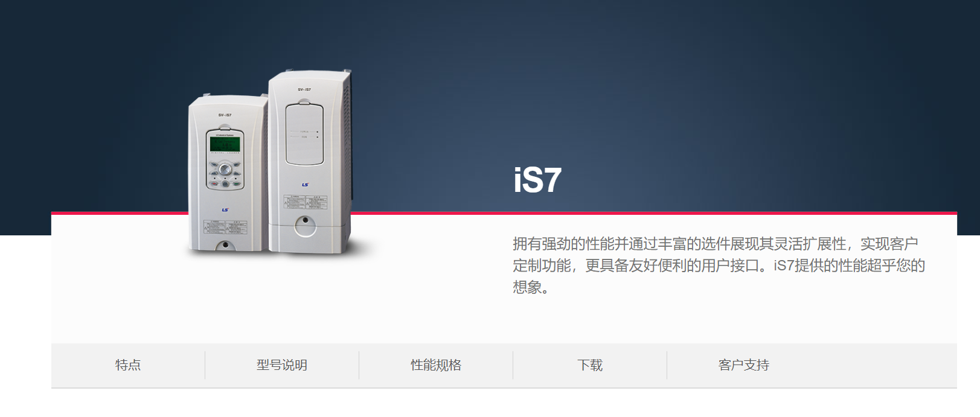Click the red divider line under banner
Image resolution: width=980 pixels, height=417 pixels.
point(504,213)
